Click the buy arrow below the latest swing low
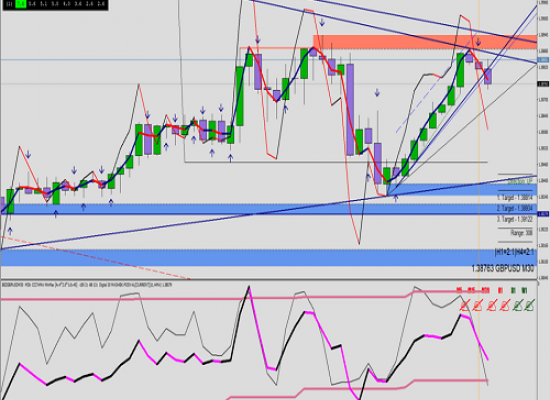550x400 pixels. (x=396, y=198)
